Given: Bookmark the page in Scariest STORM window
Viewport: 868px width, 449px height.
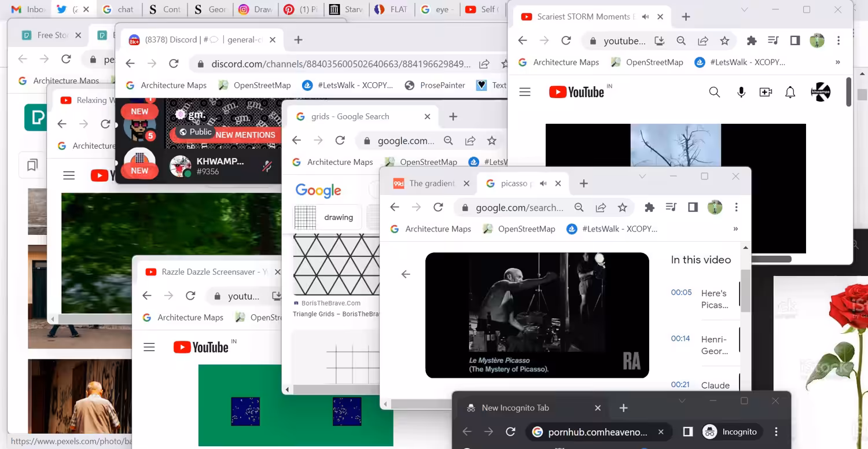Looking at the screenshot, I should (x=724, y=41).
